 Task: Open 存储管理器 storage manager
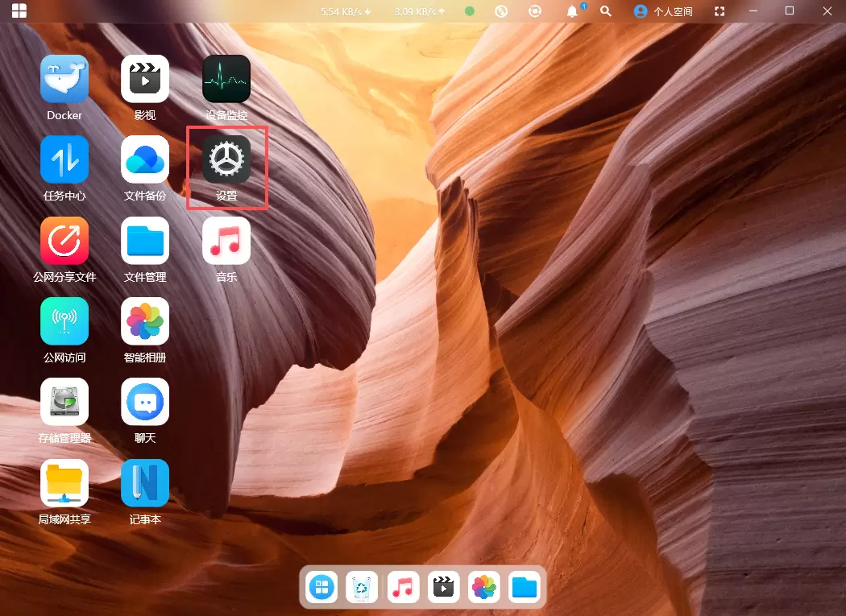tap(64, 402)
